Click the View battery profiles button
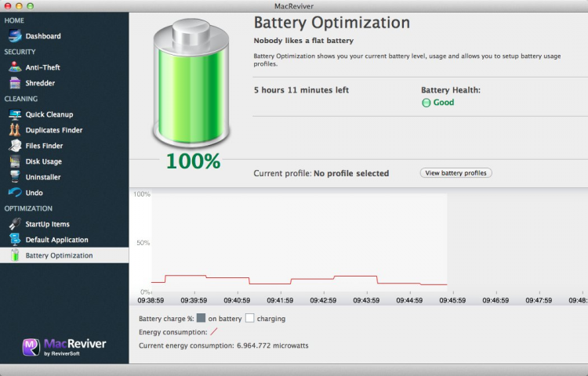 coord(456,173)
